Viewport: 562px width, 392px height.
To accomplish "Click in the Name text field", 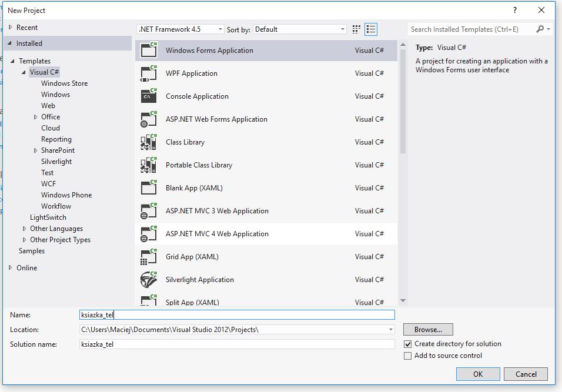I will point(237,315).
